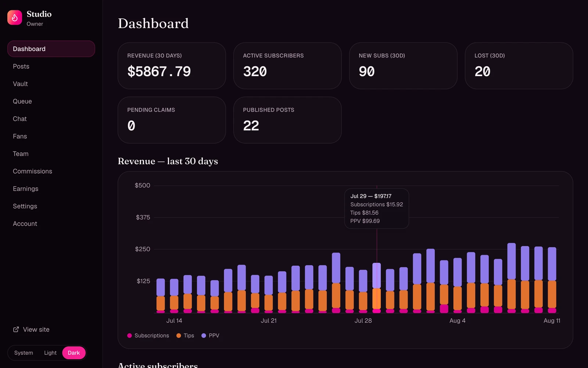Click 'Tips $81.56' in the tooltip
588x368 pixels.
(364, 213)
